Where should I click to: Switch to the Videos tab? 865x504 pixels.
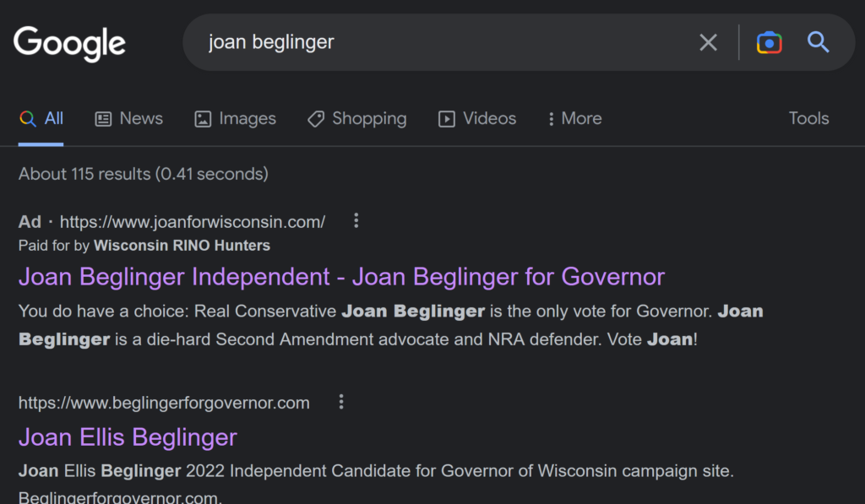pyautogui.click(x=477, y=119)
